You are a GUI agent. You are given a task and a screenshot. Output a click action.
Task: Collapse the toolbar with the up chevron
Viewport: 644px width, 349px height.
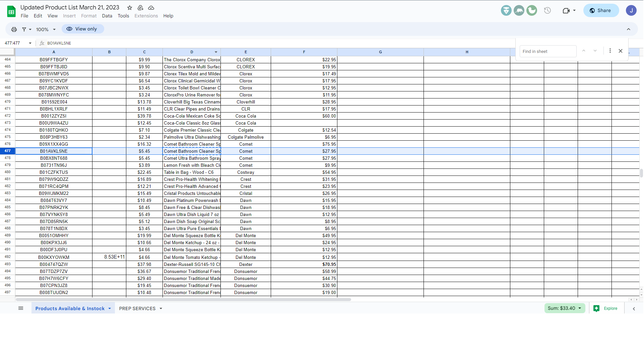click(x=629, y=29)
